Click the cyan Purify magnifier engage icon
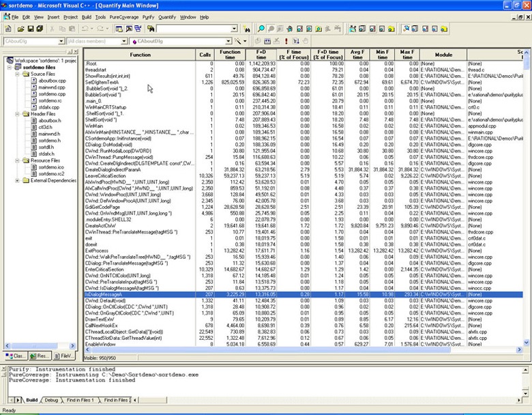 (x=261, y=29)
